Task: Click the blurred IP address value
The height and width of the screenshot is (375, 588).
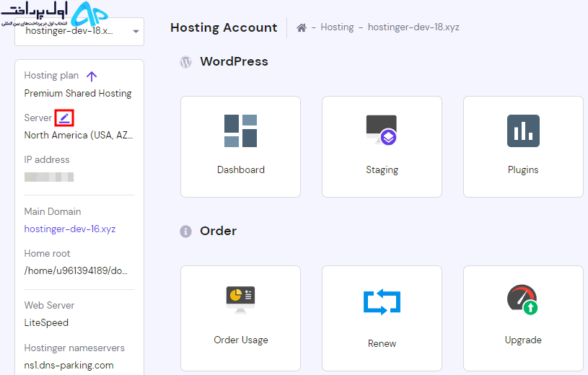Action: [x=49, y=177]
